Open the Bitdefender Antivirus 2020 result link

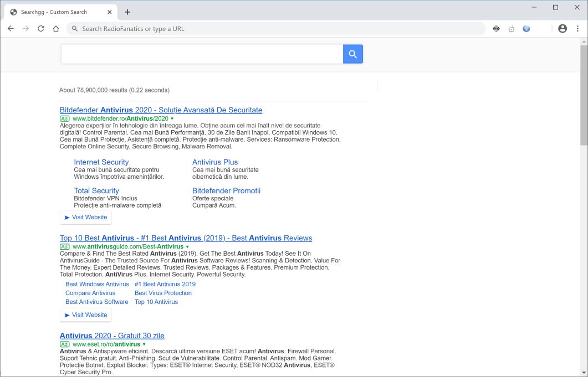(161, 110)
